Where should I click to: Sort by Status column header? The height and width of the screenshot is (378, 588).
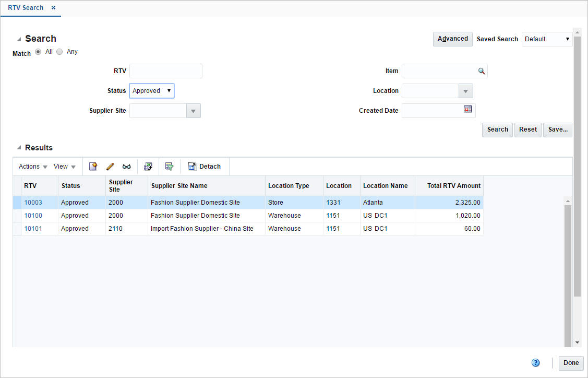click(82, 186)
